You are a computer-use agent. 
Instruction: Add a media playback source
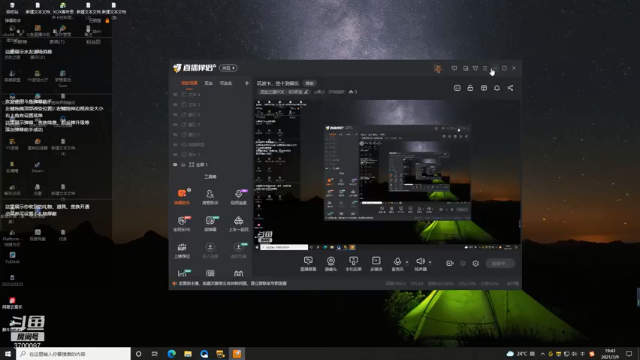pos(376,263)
